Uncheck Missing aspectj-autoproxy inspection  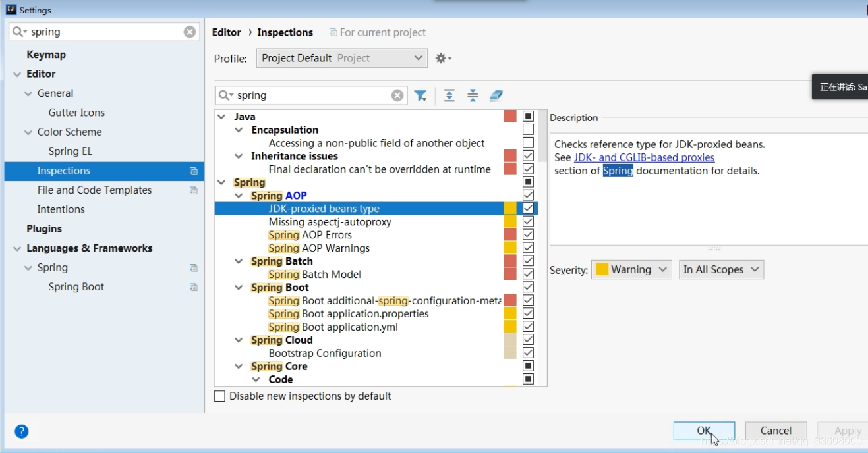(x=528, y=222)
